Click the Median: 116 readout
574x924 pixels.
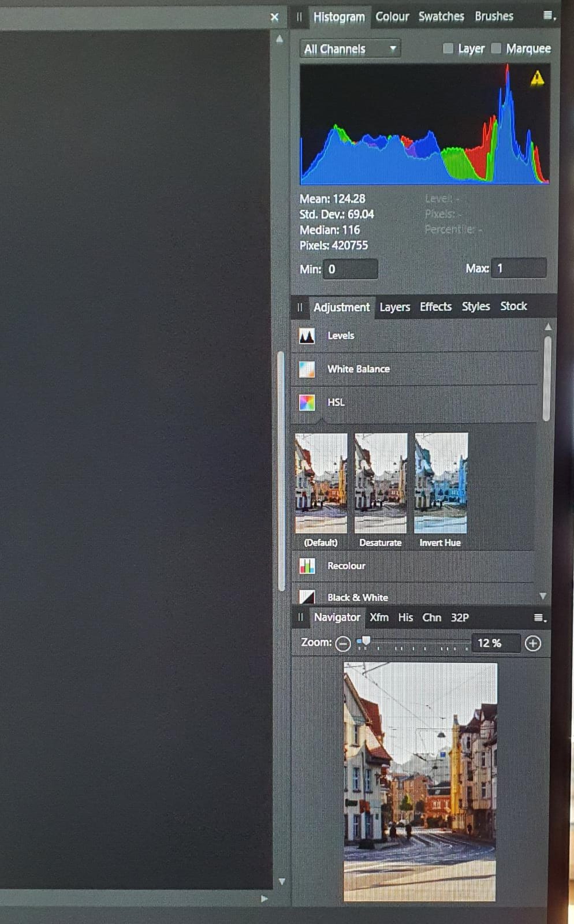[329, 230]
